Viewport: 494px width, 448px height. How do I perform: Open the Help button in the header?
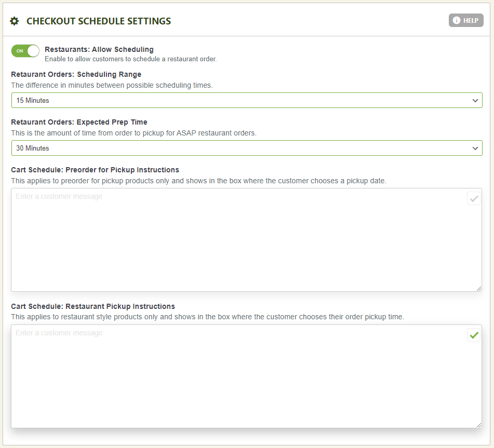466,21
